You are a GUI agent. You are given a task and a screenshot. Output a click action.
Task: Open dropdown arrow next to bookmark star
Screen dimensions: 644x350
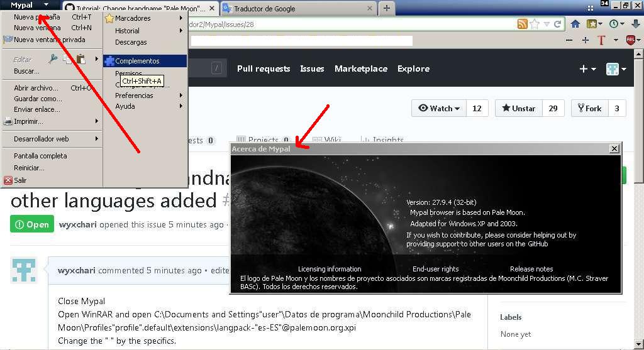547,25
